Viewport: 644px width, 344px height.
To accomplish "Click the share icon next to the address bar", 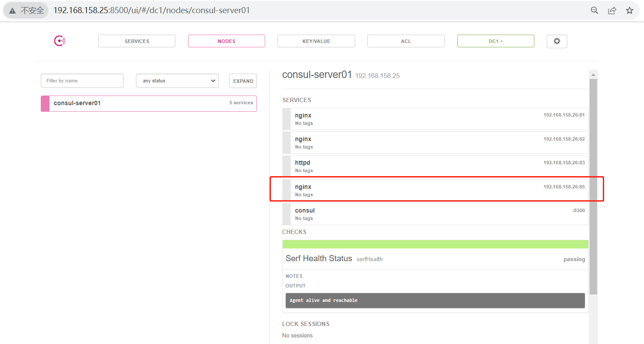I will click(x=612, y=10).
